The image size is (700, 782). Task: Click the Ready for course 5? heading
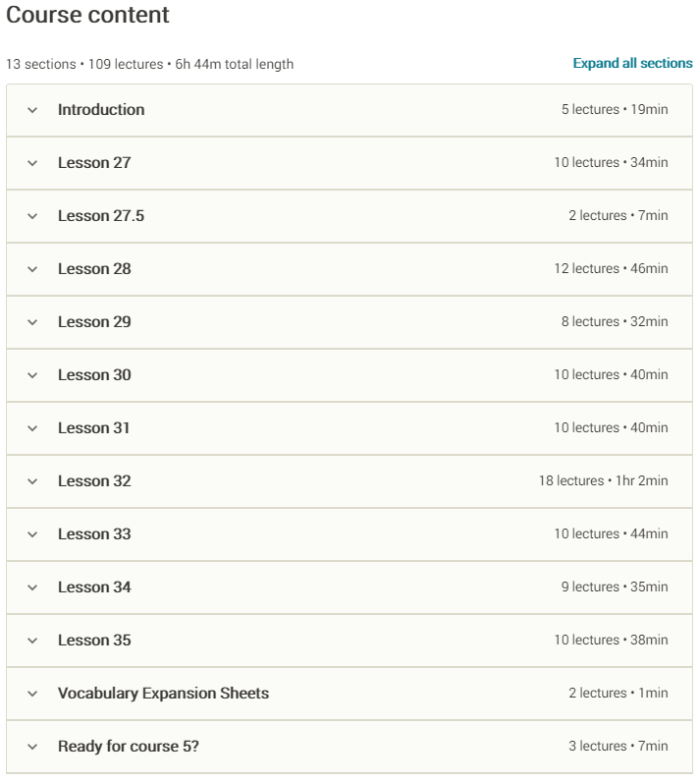(x=128, y=747)
